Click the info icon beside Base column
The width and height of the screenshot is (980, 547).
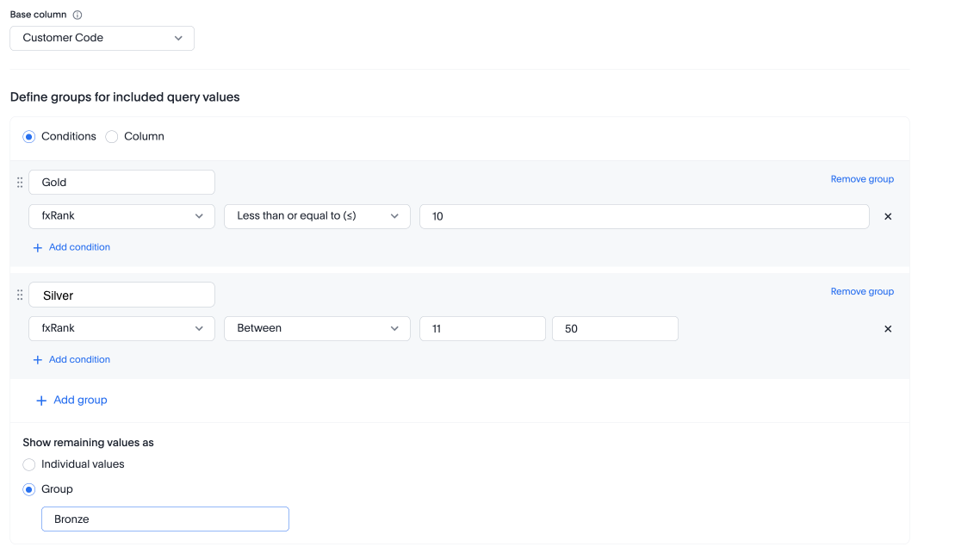click(76, 14)
